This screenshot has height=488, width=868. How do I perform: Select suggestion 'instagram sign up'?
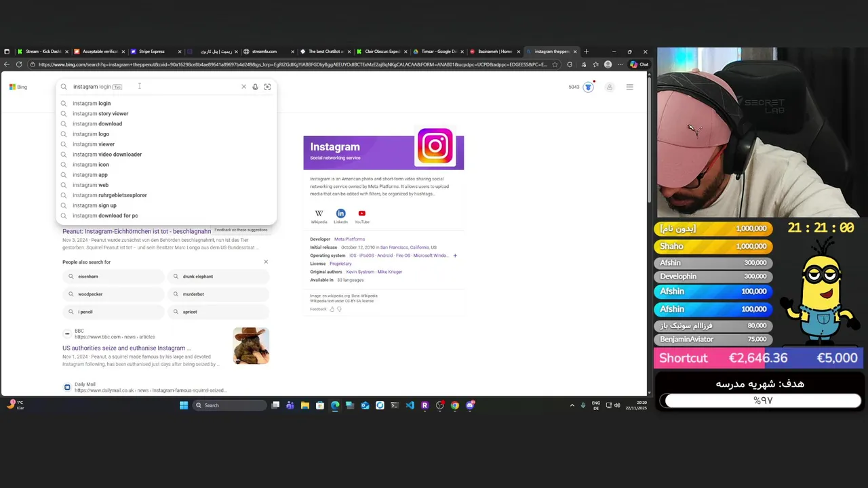[166, 205]
